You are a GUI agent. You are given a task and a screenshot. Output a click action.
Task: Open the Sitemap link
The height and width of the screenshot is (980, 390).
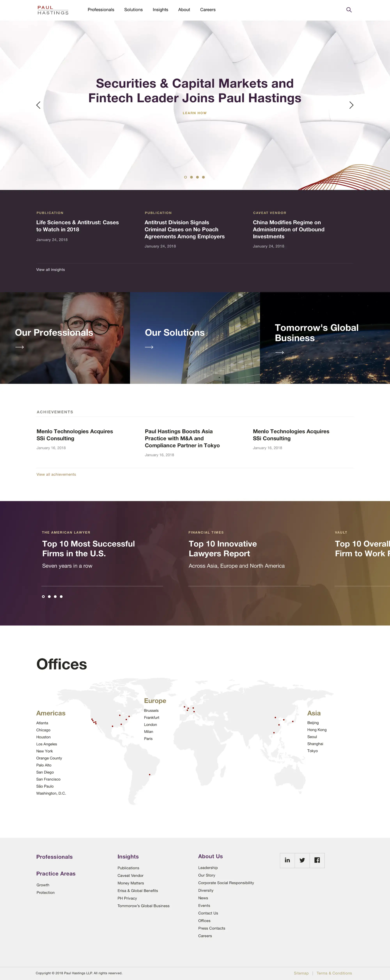point(301,973)
